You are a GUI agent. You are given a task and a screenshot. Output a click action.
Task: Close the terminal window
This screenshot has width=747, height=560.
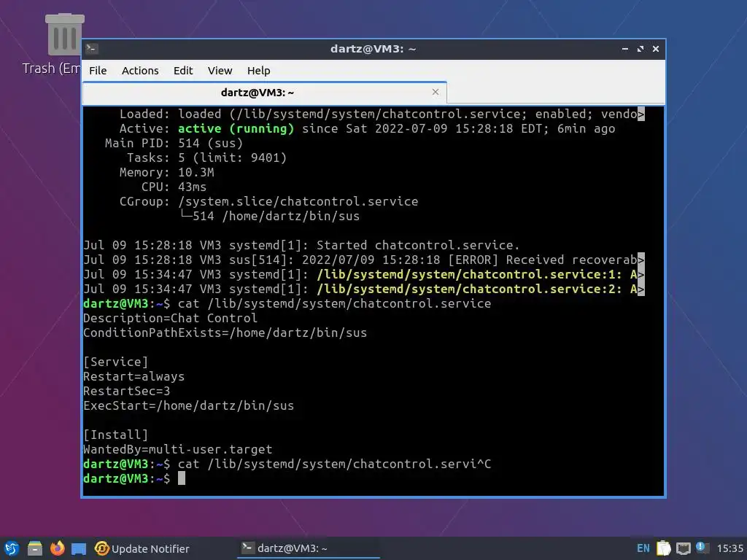point(656,49)
